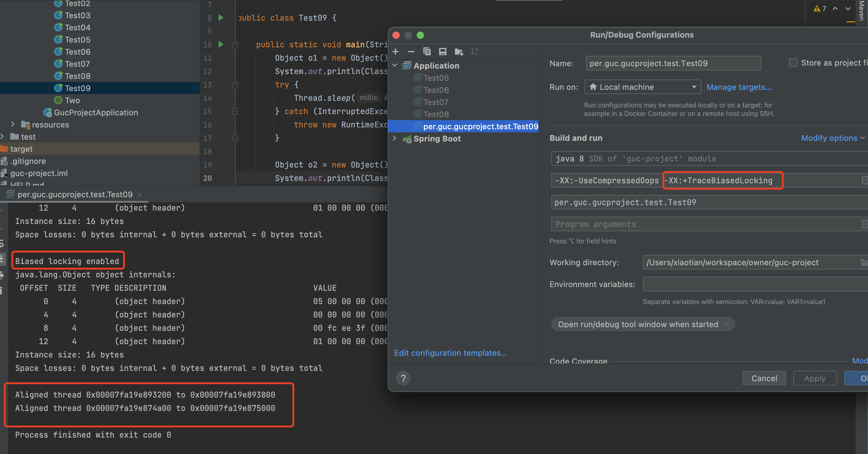
Task: Open the Local machine run target dropdown
Action: tap(643, 87)
